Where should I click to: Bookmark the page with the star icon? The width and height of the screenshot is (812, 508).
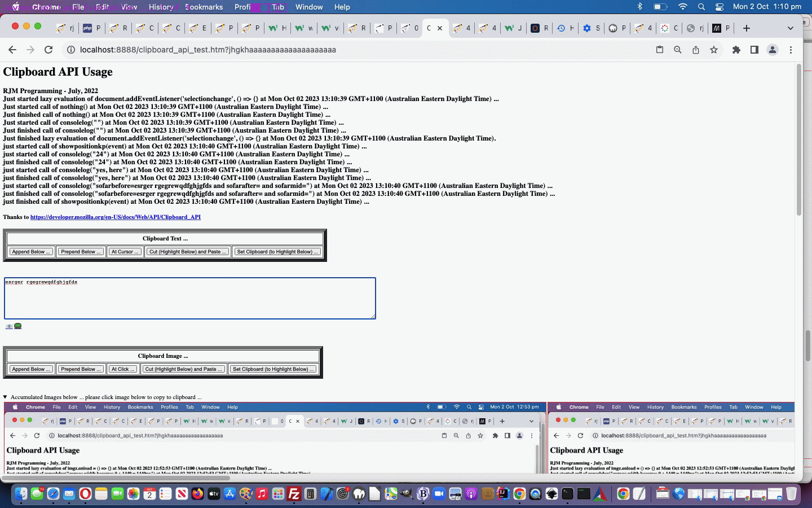pos(714,50)
